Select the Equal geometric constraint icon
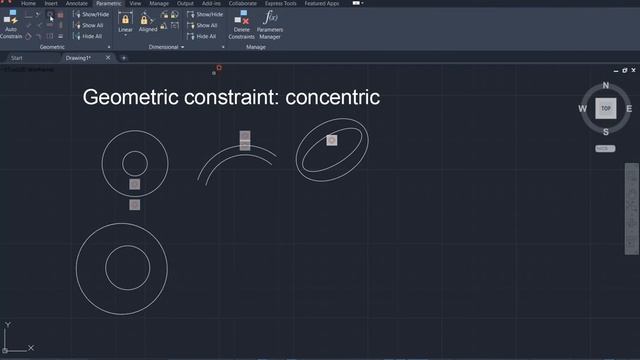Screen dimensions: 640x360 [x=60, y=36]
